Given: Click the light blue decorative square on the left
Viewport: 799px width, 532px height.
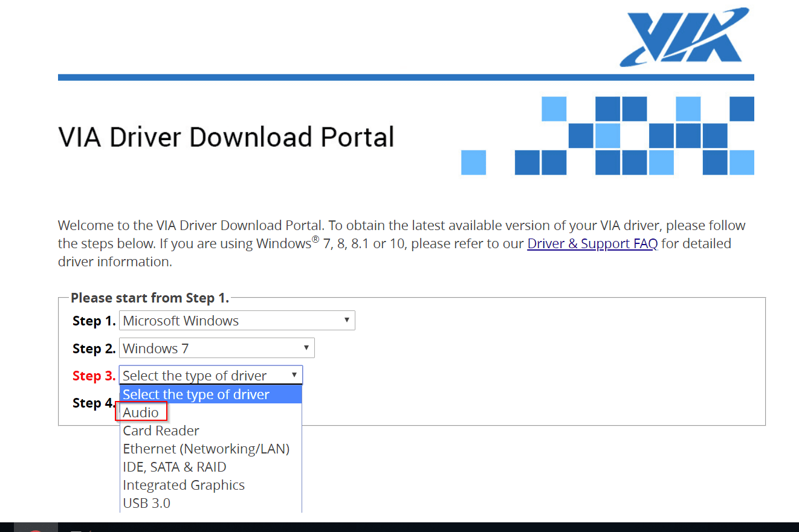Looking at the screenshot, I should tap(473, 162).
